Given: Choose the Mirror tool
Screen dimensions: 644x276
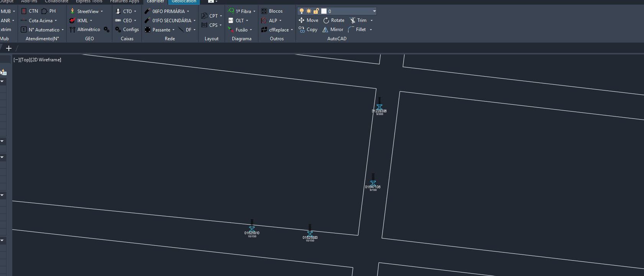Looking at the screenshot, I should pyautogui.click(x=325, y=30).
